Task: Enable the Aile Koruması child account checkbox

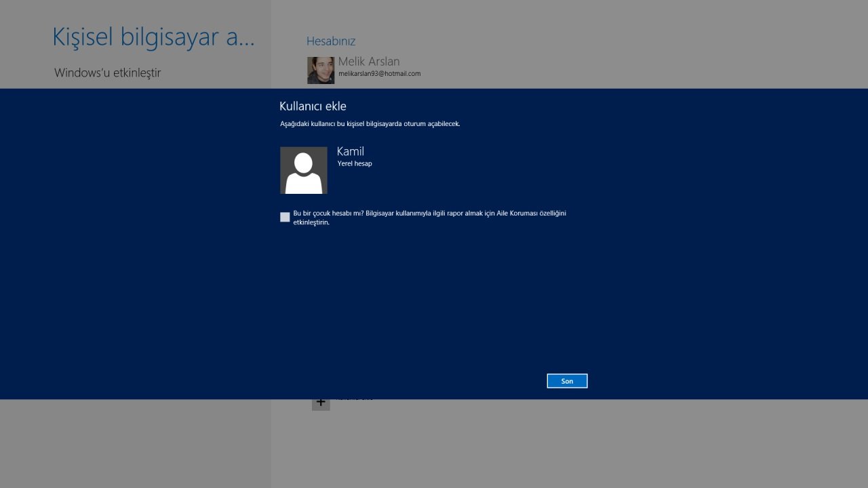Action: (285, 217)
